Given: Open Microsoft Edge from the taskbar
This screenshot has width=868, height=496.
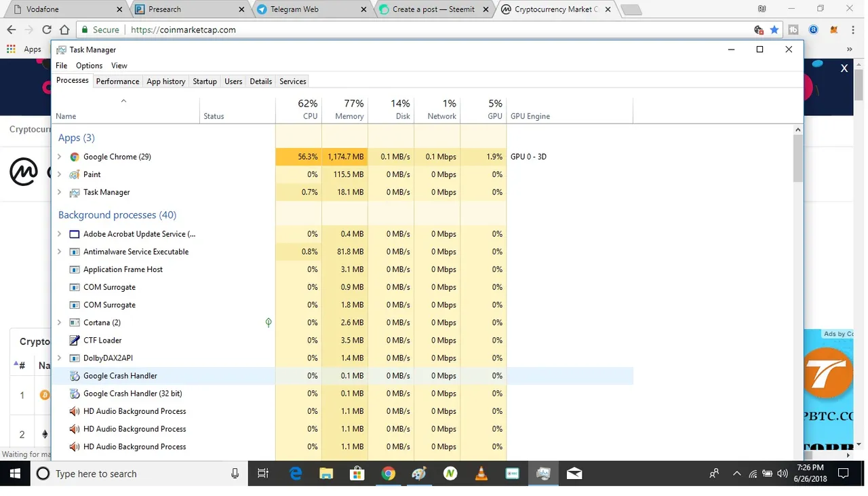Looking at the screenshot, I should coord(296,474).
